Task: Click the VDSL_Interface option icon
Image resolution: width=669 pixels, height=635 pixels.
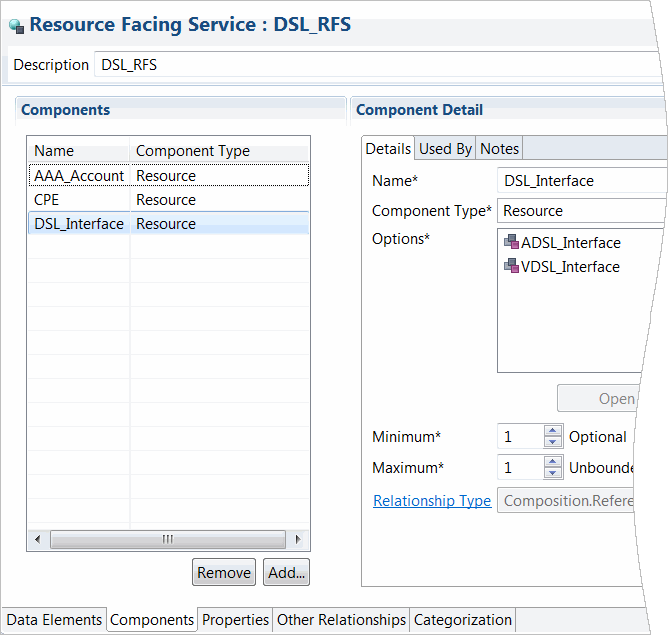Action: pos(511,266)
